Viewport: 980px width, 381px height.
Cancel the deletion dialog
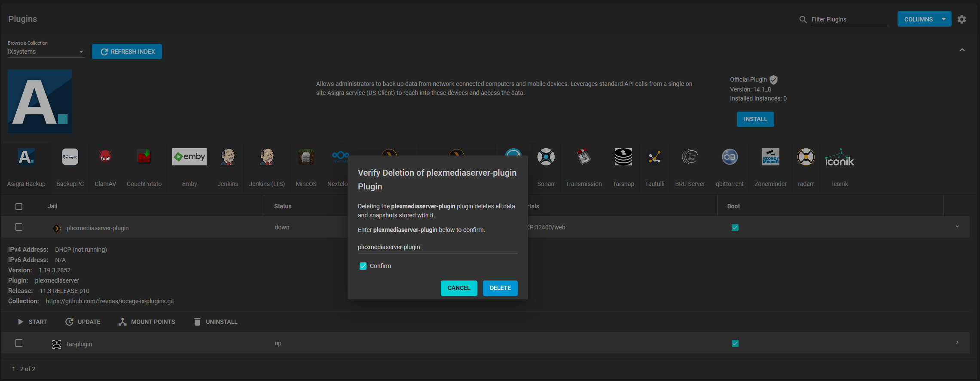point(459,288)
